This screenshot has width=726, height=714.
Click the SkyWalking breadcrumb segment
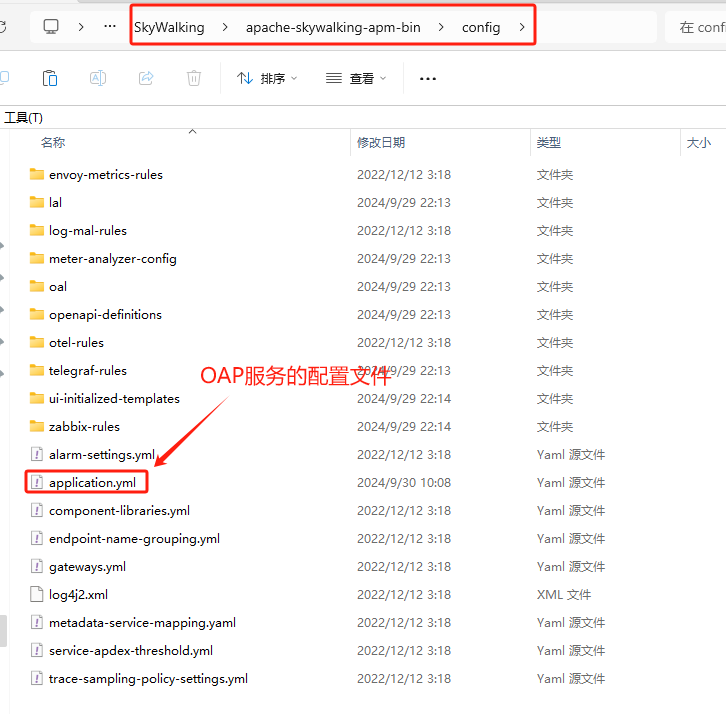(169, 27)
